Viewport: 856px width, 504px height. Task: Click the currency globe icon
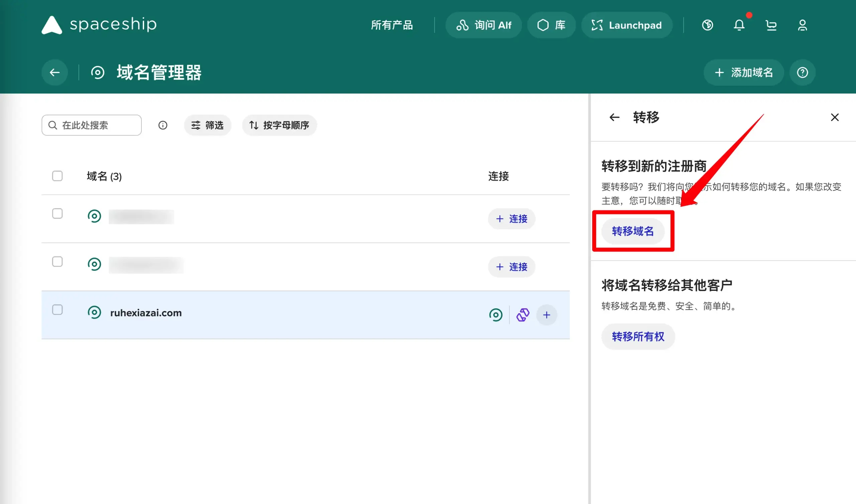[708, 25]
